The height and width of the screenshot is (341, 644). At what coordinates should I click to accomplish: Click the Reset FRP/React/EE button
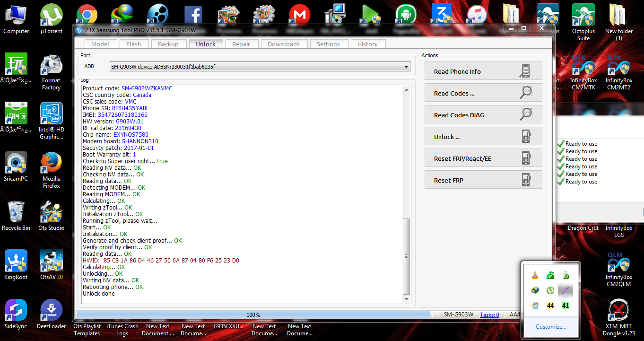483,158
